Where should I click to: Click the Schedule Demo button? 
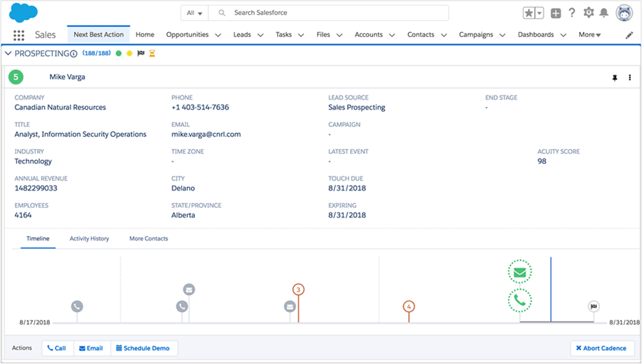[x=144, y=348]
